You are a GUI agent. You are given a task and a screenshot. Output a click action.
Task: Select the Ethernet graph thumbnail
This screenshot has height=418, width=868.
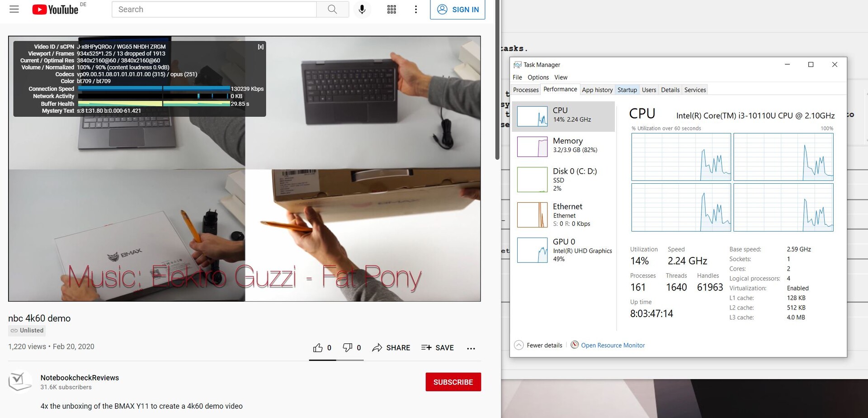(x=532, y=214)
